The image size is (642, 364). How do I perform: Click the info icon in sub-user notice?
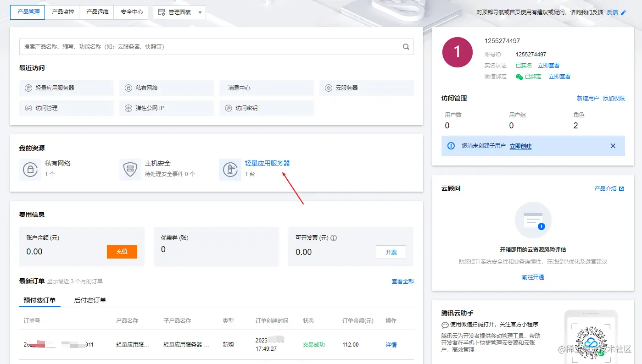(451, 146)
